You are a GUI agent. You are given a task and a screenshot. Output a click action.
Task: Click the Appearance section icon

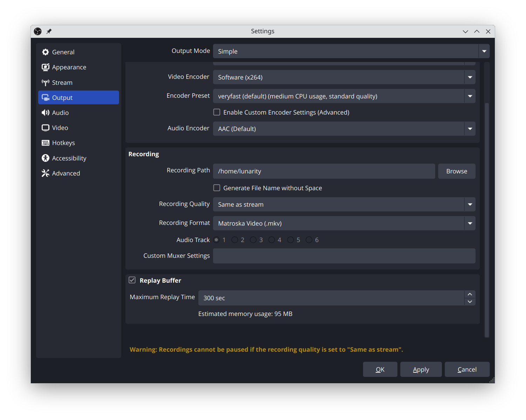click(46, 67)
